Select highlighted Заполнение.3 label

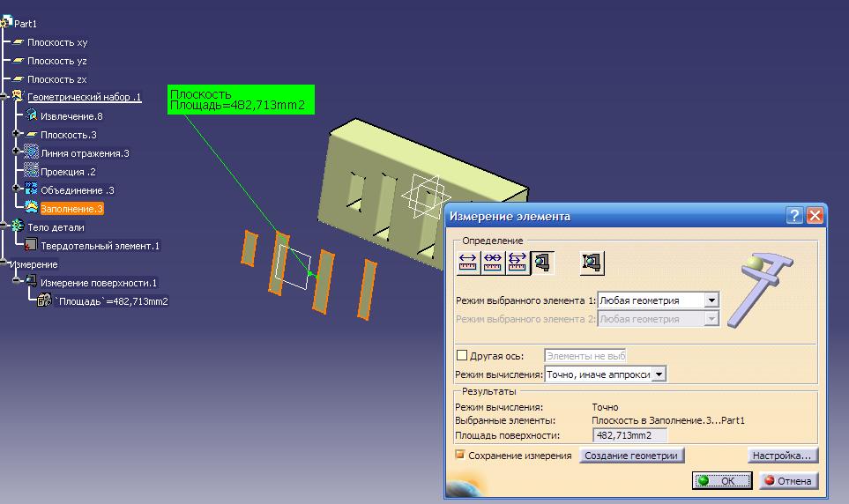coord(72,209)
